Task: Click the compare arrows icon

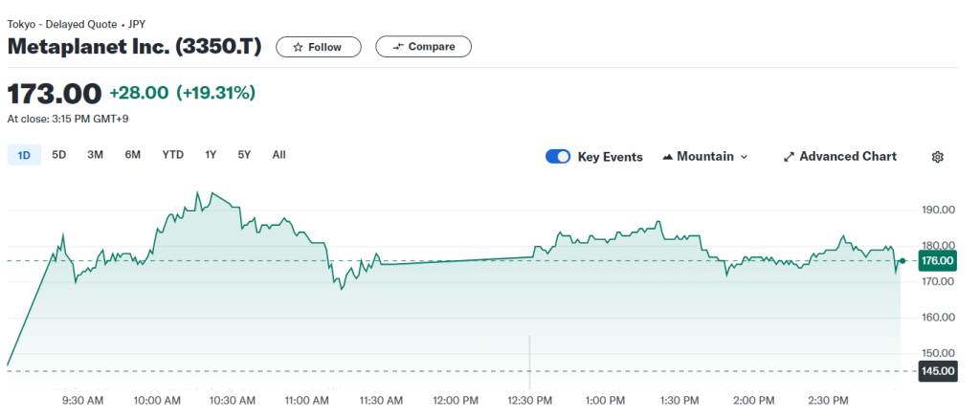Action: point(398,47)
